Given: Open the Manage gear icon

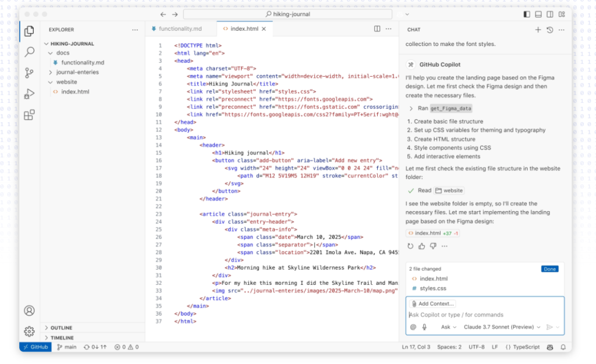Looking at the screenshot, I should (x=29, y=331).
